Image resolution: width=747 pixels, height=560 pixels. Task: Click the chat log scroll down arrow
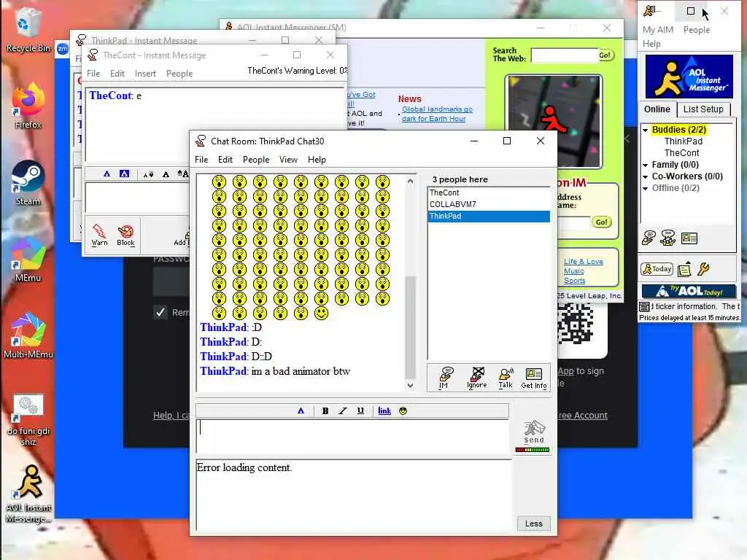tap(410, 386)
